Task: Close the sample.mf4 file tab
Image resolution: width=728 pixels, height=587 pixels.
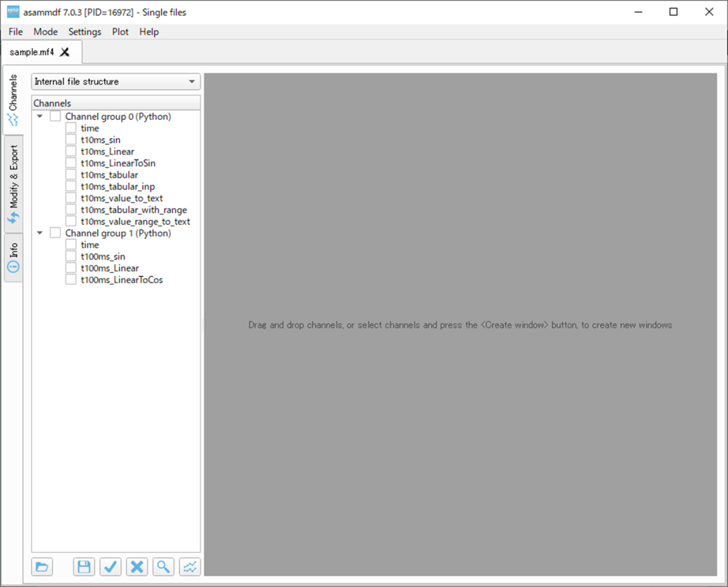Action: [65, 52]
